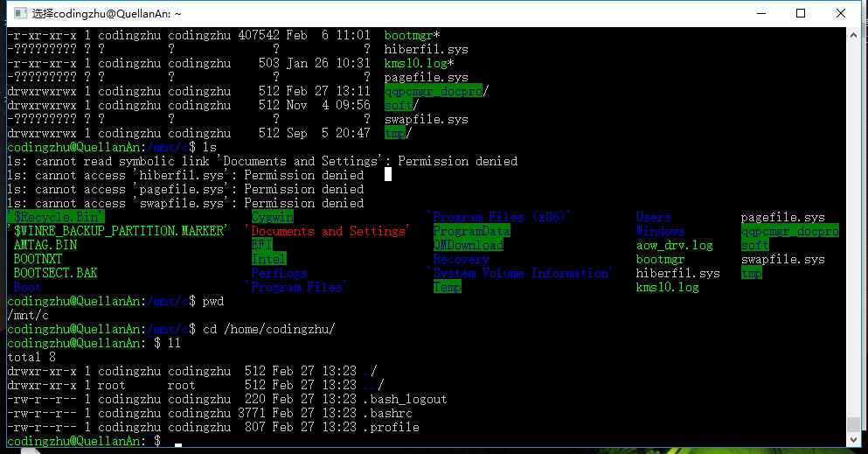Click the PerfLogs directory name
The width and height of the screenshot is (868, 454).
point(279,272)
